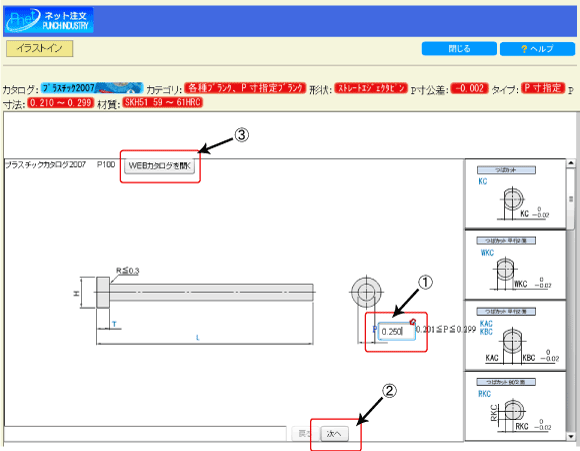Focus the P dimension input field

pos(396,331)
